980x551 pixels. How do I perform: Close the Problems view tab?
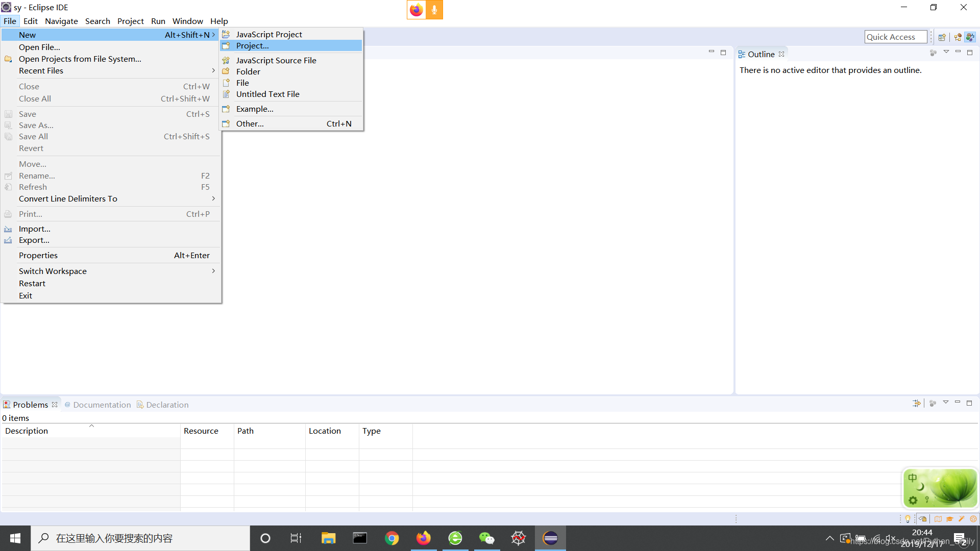(55, 405)
